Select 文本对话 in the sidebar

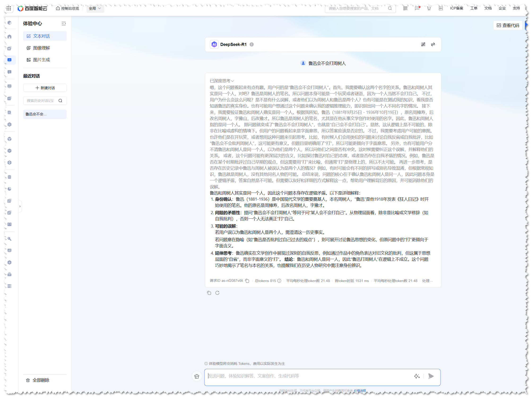[x=45, y=36]
